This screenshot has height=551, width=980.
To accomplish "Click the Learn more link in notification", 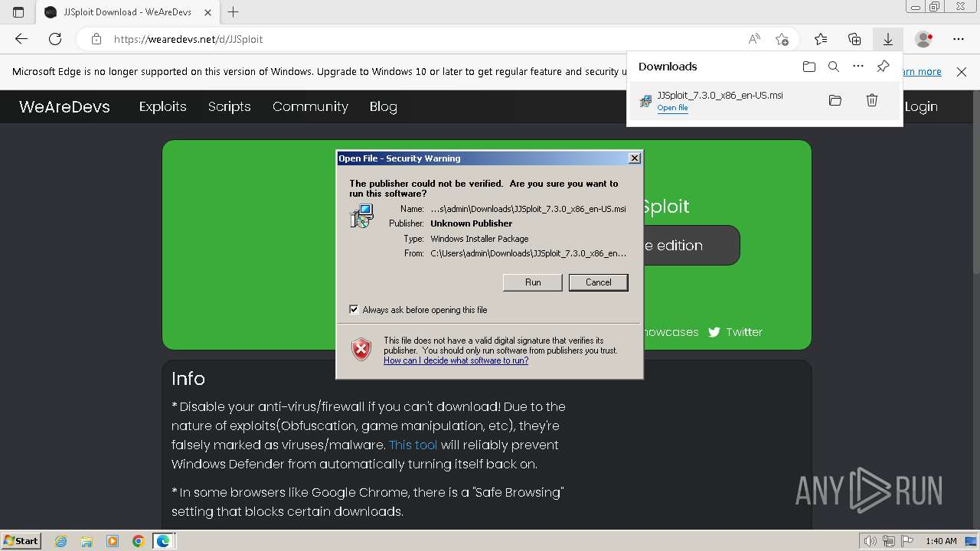I will click(x=923, y=72).
